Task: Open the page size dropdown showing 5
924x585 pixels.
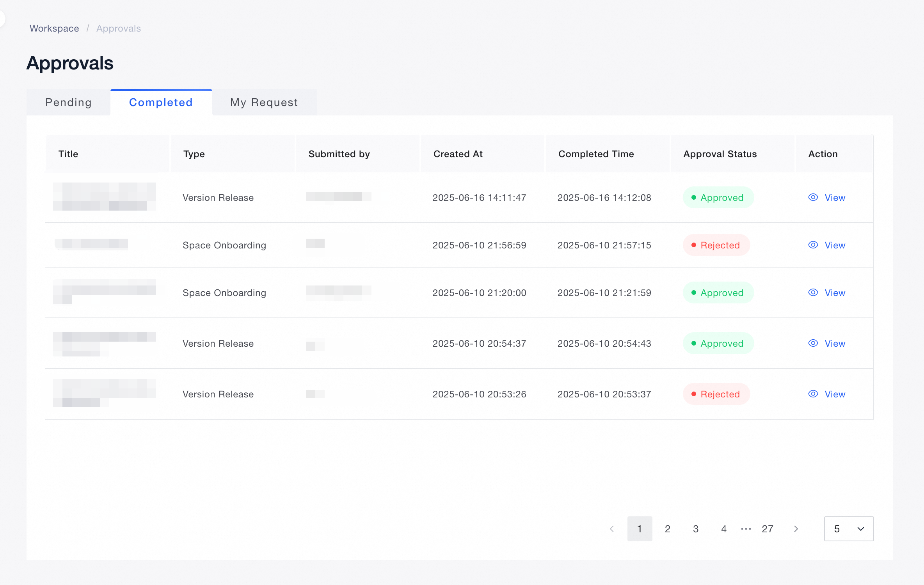Action: tap(849, 529)
